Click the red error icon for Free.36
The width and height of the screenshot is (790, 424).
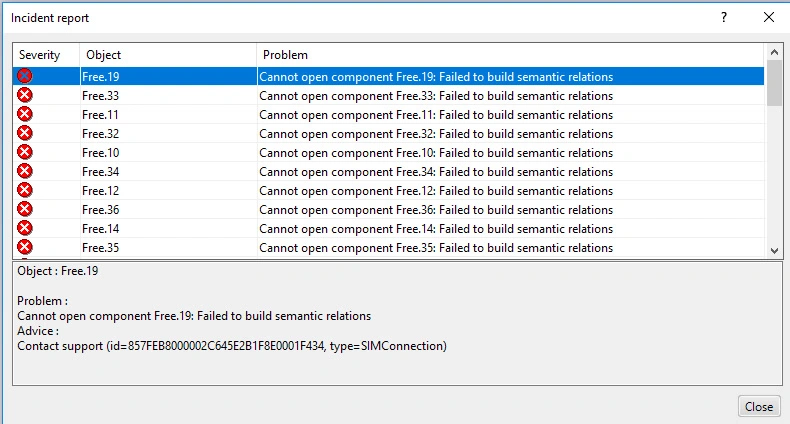[x=25, y=209]
